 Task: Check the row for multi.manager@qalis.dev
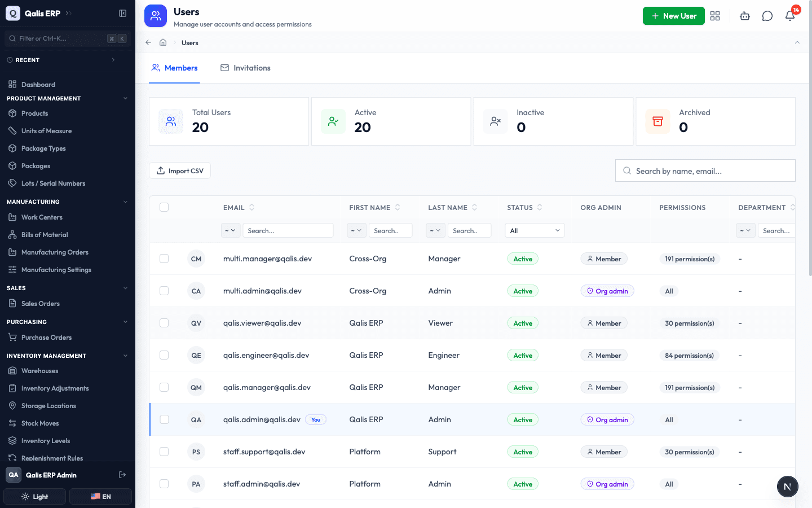click(x=164, y=259)
